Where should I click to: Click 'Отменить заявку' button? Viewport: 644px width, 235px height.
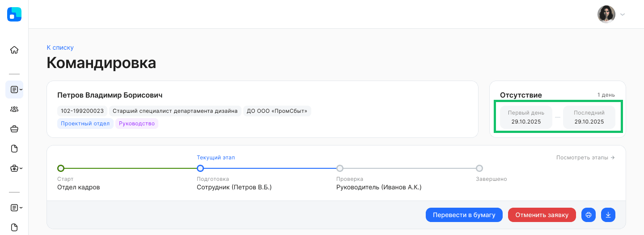pos(542,215)
